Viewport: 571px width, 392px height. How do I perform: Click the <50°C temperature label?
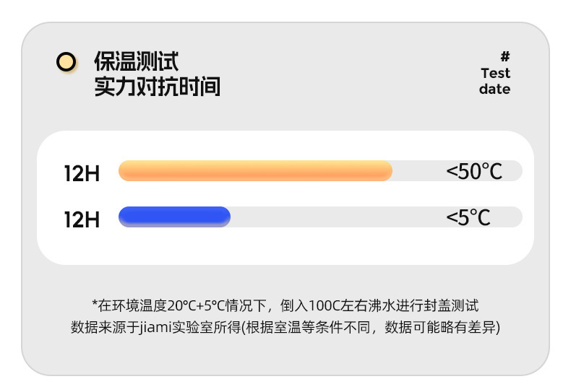coord(473,172)
